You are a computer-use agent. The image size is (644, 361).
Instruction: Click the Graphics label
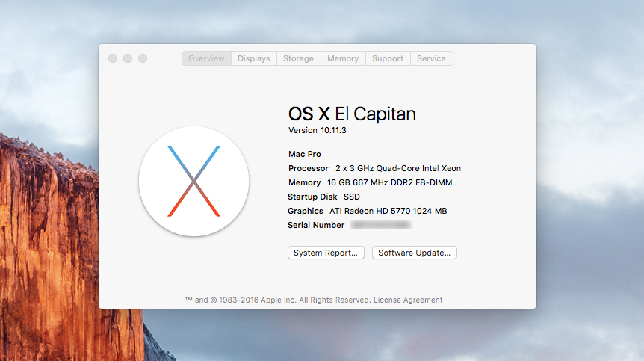(305, 211)
